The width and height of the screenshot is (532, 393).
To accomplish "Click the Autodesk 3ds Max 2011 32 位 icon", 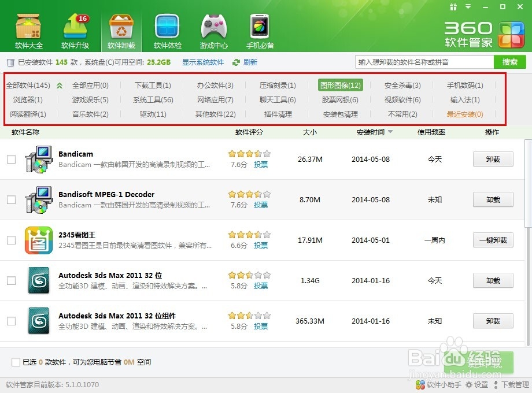I will point(39,280).
